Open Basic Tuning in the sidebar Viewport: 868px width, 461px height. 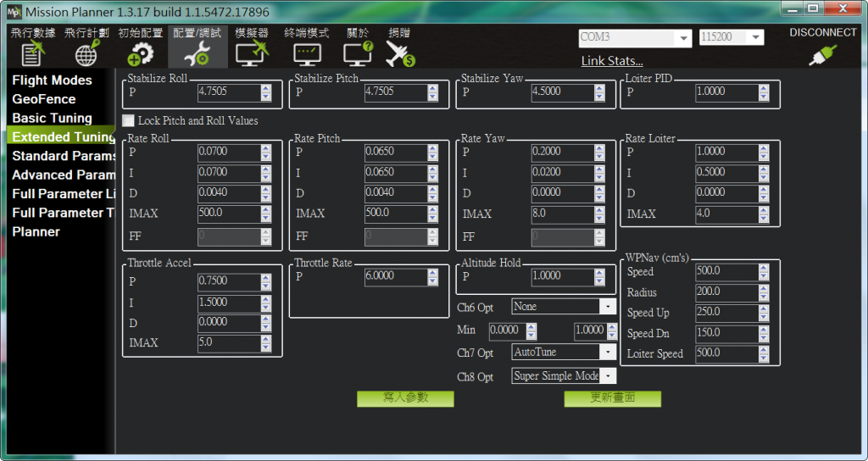(x=52, y=118)
